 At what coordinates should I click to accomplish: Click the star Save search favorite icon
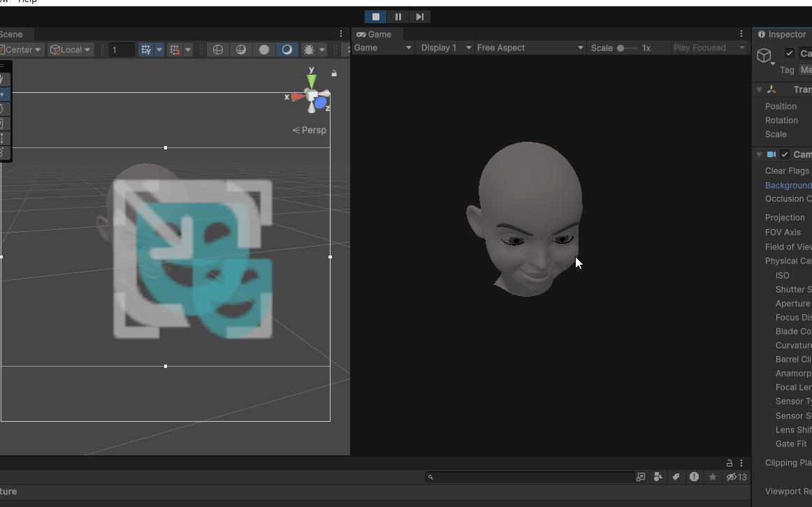[x=713, y=477]
